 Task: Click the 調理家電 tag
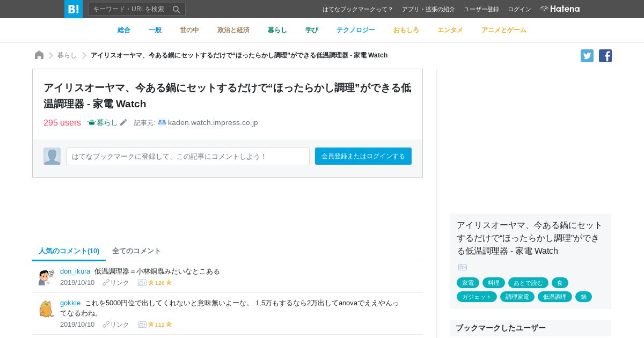517,297
